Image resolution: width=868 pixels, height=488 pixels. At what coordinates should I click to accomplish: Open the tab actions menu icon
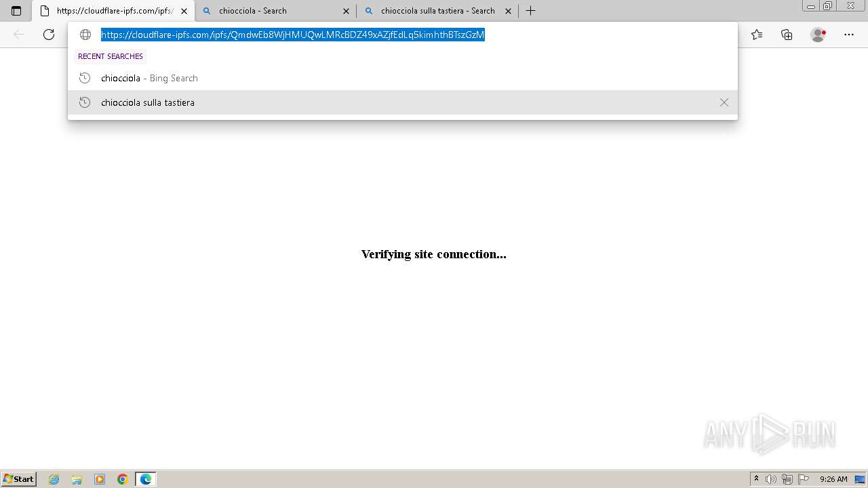tap(16, 11)
